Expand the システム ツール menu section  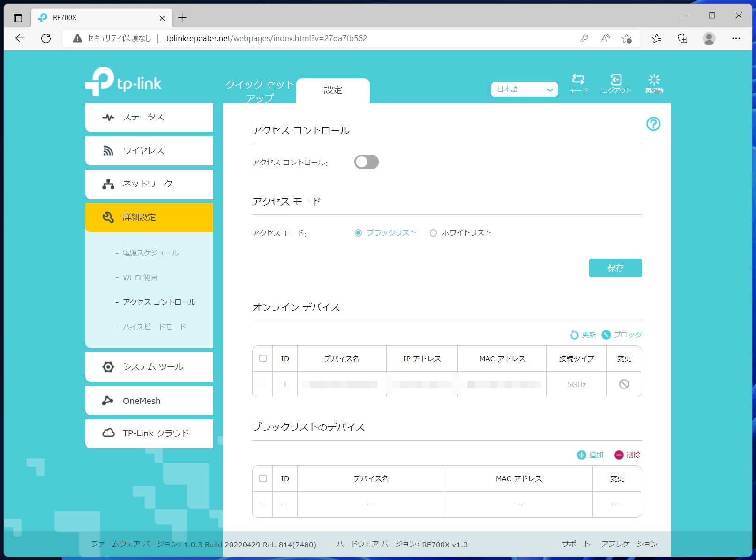149,367
